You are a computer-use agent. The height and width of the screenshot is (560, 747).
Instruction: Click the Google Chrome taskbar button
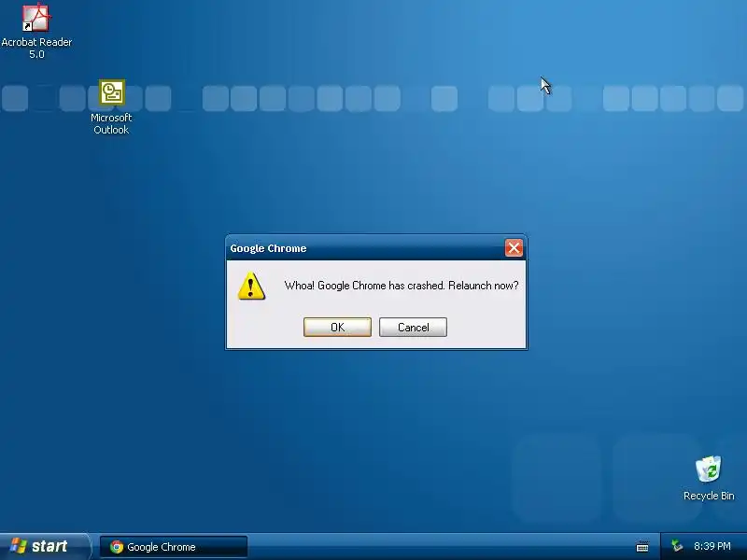point(174,547)
